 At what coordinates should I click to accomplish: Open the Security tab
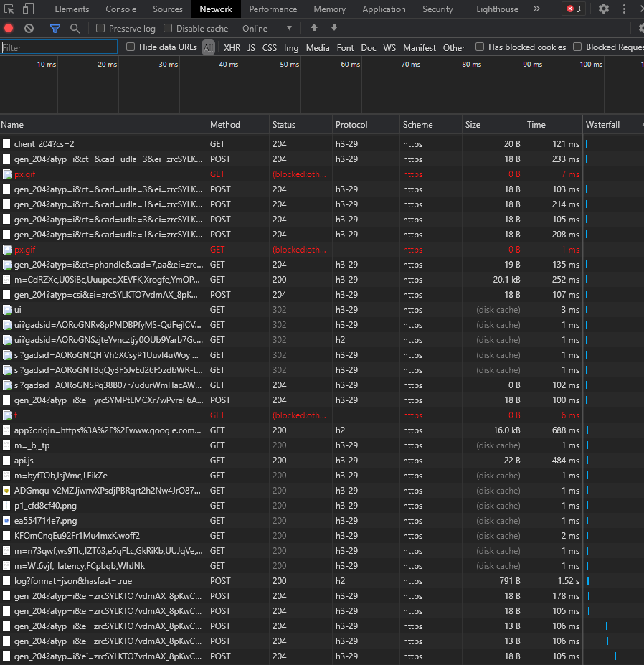437,9
